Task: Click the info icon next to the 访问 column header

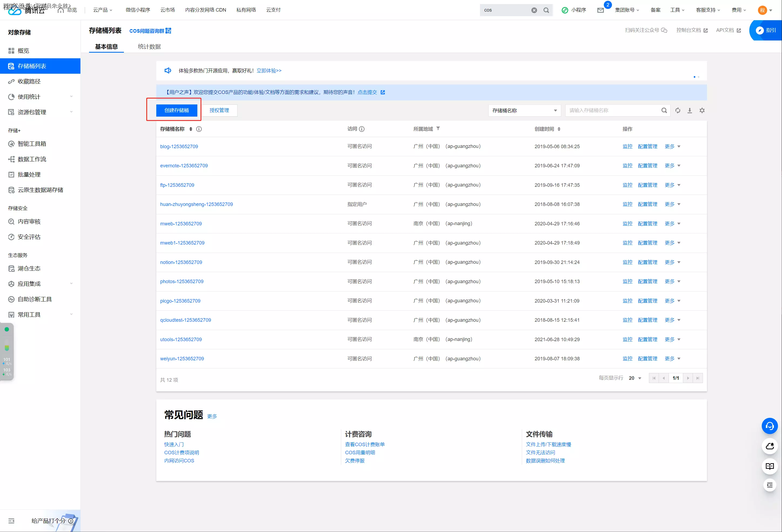Action: [x=362, y=129]
